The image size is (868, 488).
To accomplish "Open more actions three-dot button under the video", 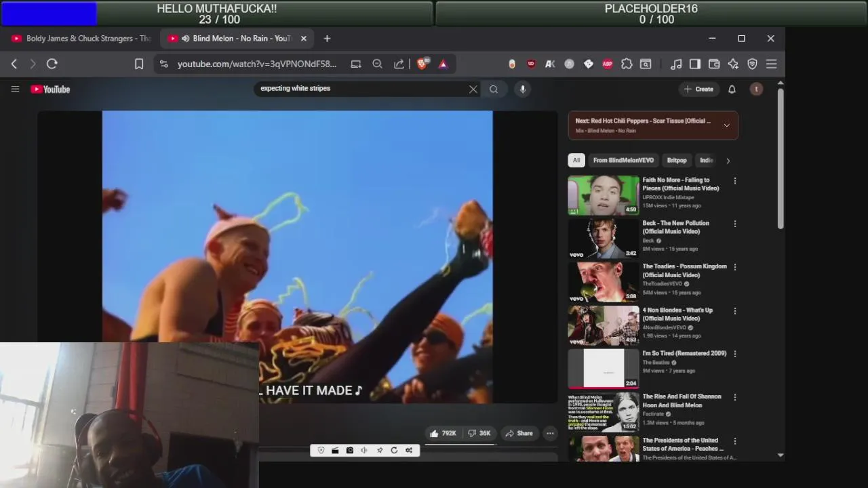I will coord(550,433).
